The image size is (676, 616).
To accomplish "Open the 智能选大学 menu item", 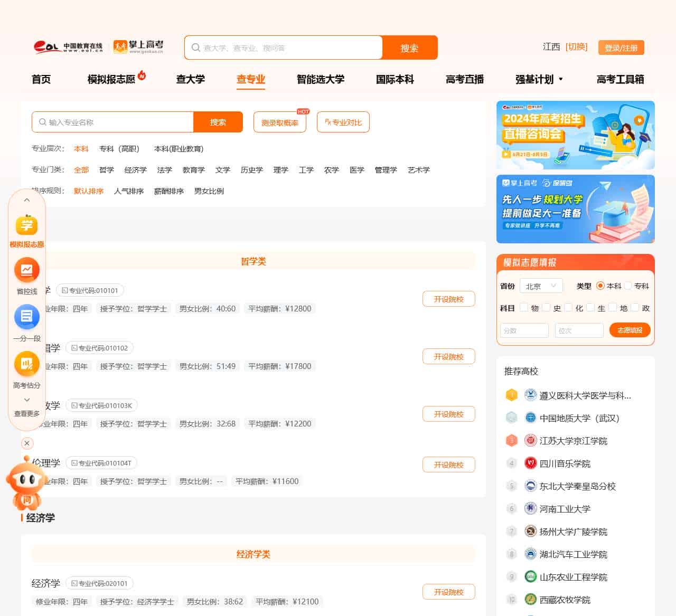I will pos(320,79).
